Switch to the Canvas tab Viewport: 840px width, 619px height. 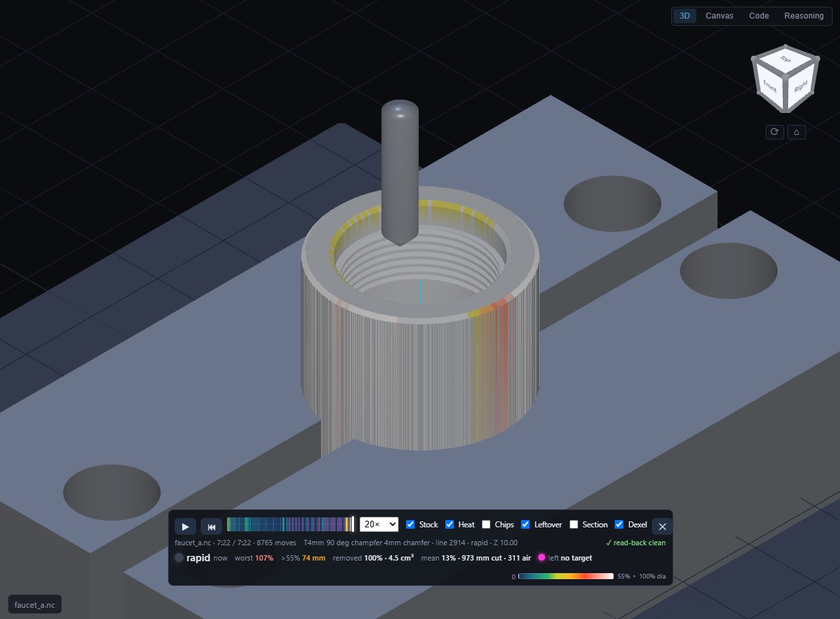719,16
